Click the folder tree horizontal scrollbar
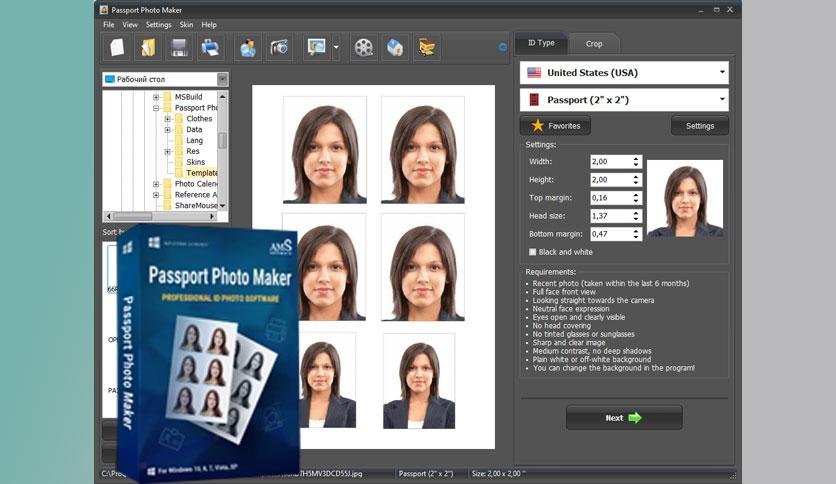836x484 pixels. [160, 216]
